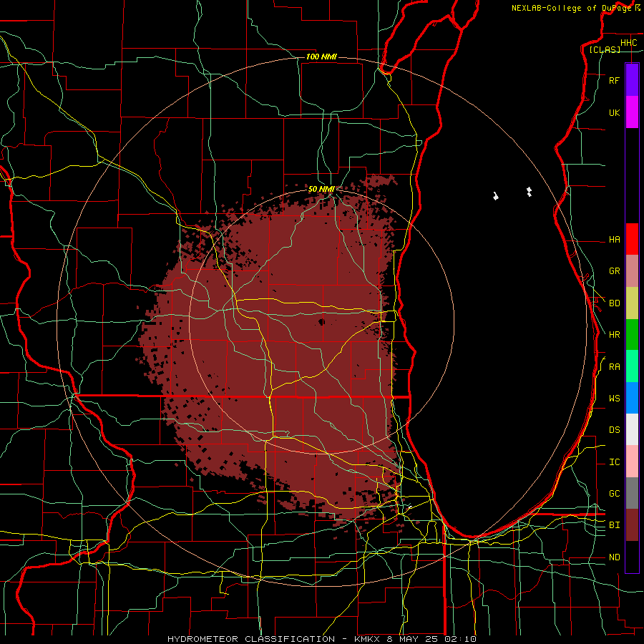Click the red HA legend swatch
Image resolution: width=644 pixels, height=644 pixels.
coord(632,239)
